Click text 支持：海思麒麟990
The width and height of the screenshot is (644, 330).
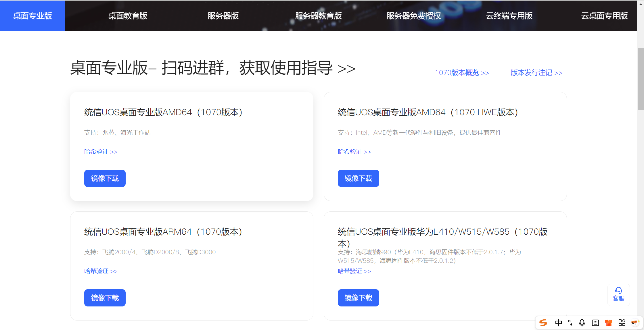tap(429, 256)
